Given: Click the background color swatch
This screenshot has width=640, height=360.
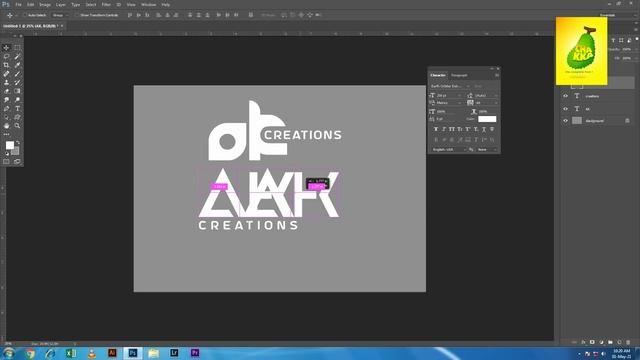Looking at the screenshot, I should coord(16,152).
